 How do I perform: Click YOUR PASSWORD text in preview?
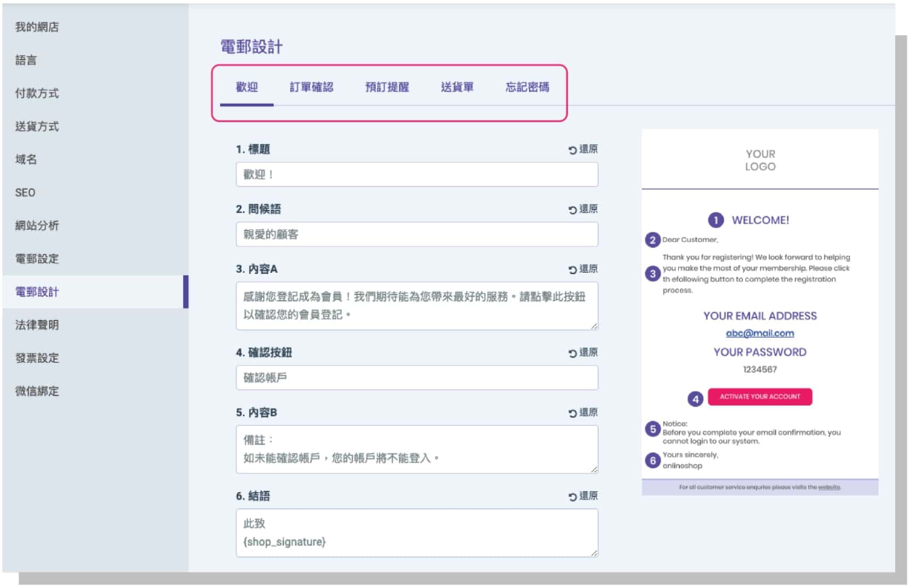760,352
